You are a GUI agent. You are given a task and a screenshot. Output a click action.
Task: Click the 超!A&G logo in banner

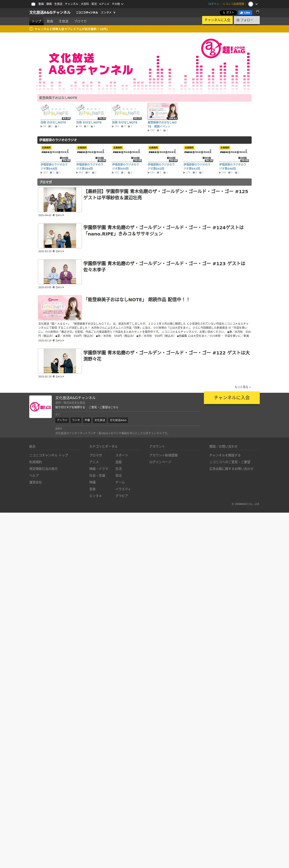(x=224, y=48)
